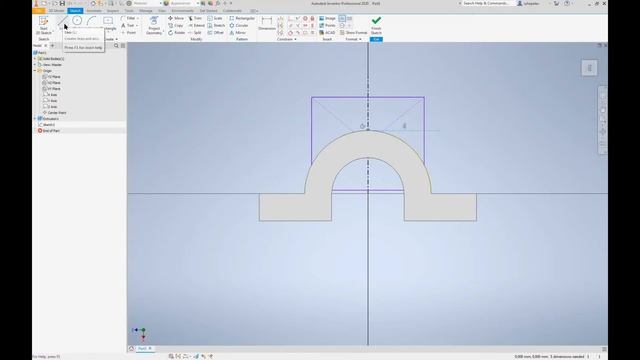
Task: Open the File menu tab
Action: (x=39, y=11)
